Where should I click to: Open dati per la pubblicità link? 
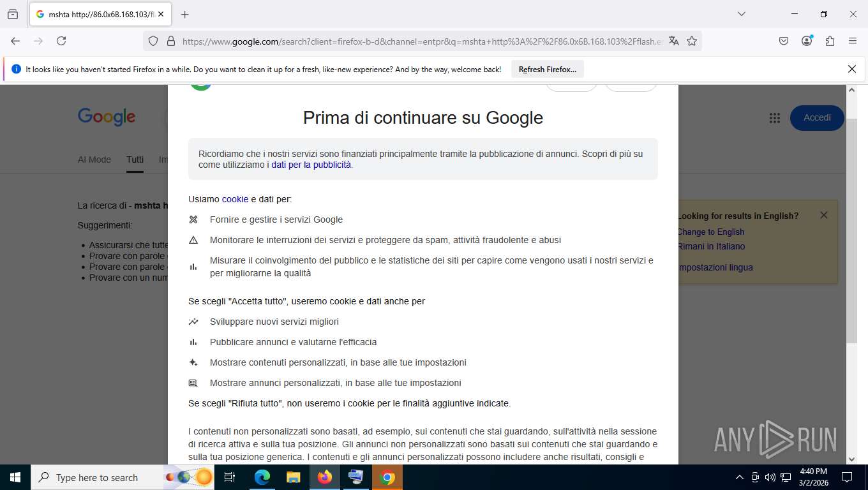click(311, 165)
